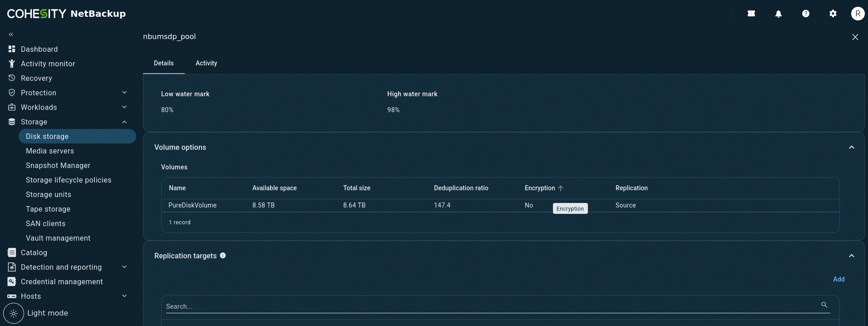Click the Hosts icon

[12, 296]
